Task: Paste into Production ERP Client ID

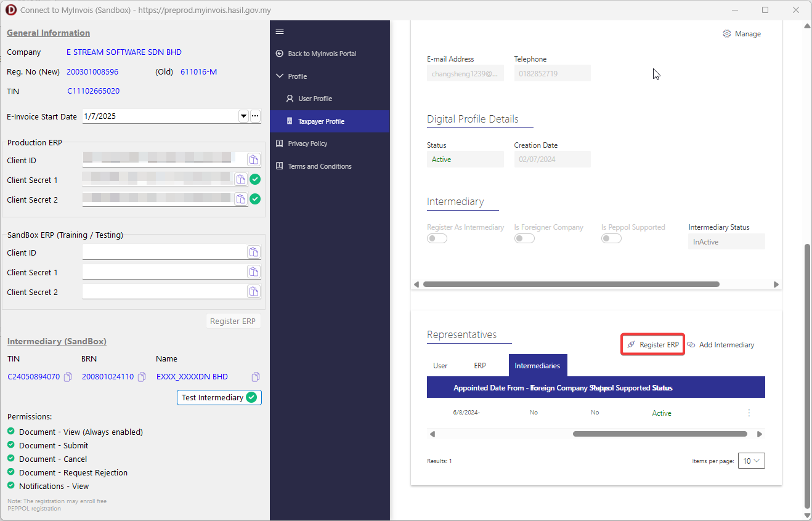Action: pos(253,160)
